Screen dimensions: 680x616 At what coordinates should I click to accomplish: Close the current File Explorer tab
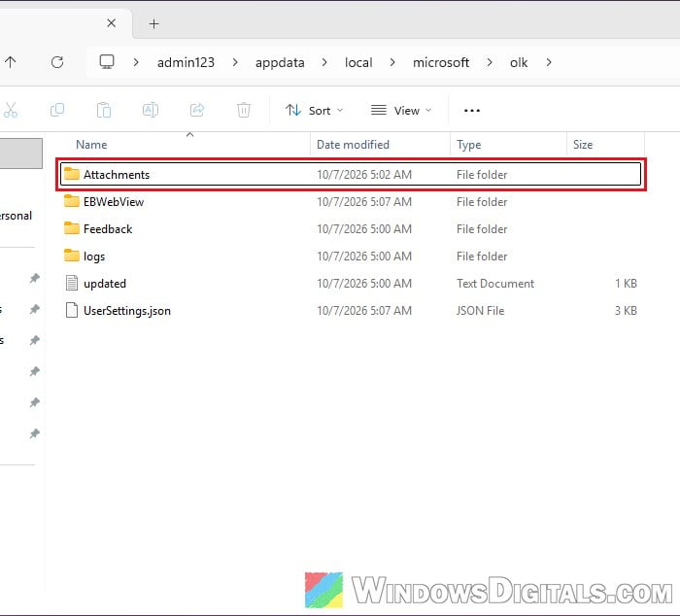tap(112, 23)
